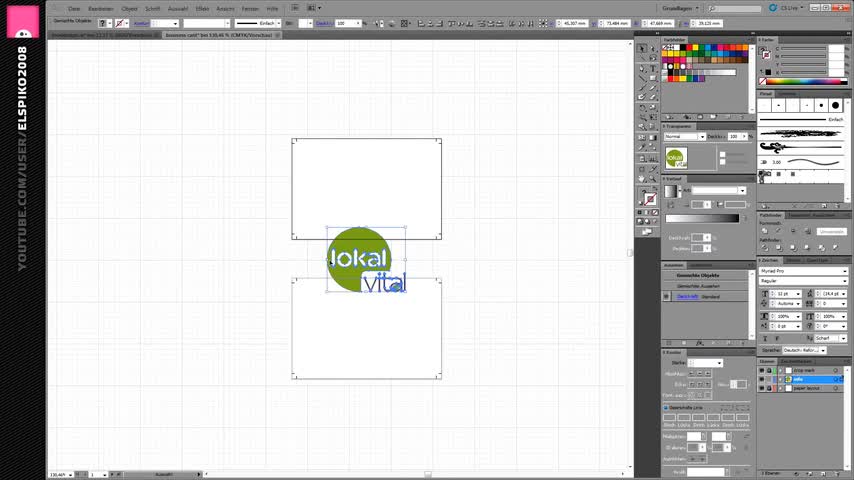Open the Datei menu
The height and width of the screenshot is (480, 854).
pos(74,9)
